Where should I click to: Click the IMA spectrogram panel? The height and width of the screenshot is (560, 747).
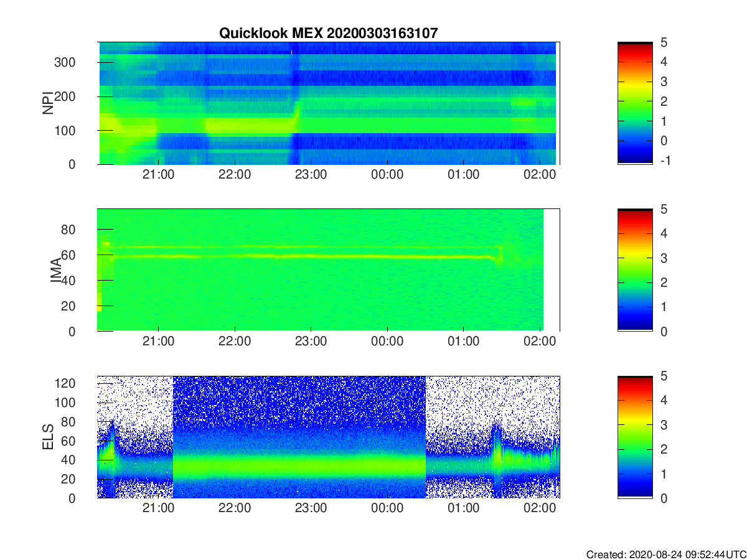tap(329, 270)
